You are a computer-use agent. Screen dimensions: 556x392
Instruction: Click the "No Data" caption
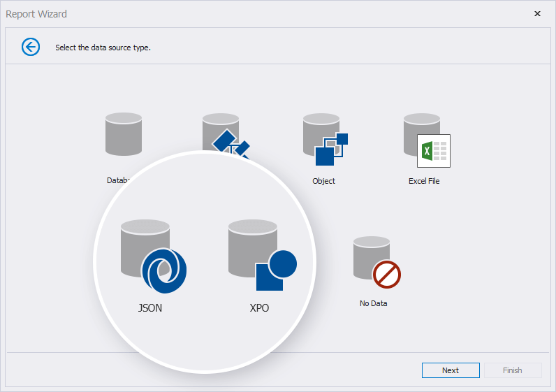[374, 303]
